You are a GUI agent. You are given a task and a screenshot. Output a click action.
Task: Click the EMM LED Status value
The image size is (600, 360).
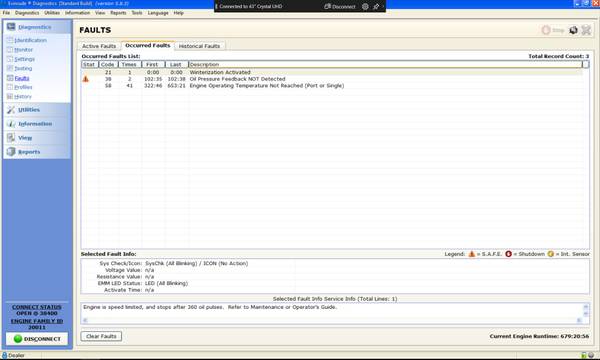(x=166, y=283)
